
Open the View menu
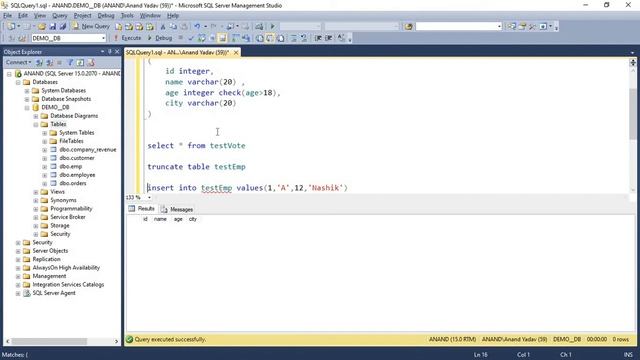point(40,16)
